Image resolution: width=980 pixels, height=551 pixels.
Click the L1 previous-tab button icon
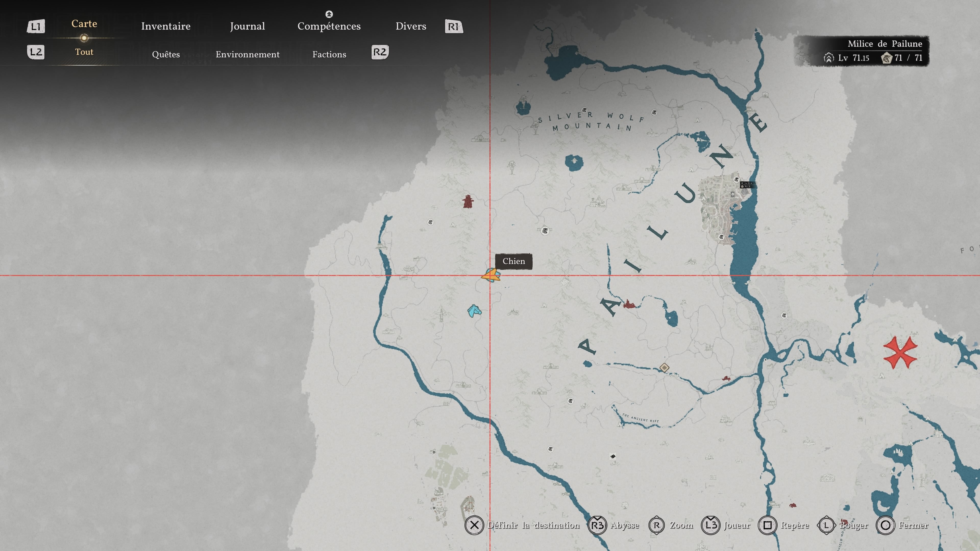(x=36, y=27)
